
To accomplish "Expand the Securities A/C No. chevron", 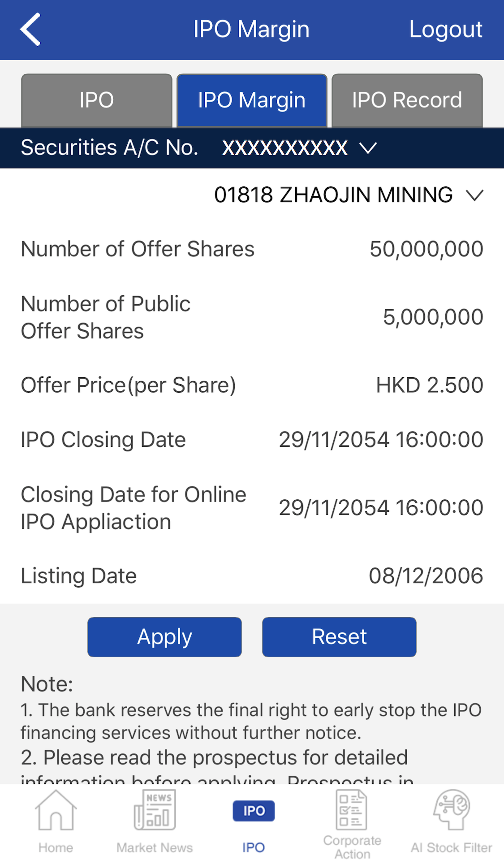I will click(x=368, y=148).
